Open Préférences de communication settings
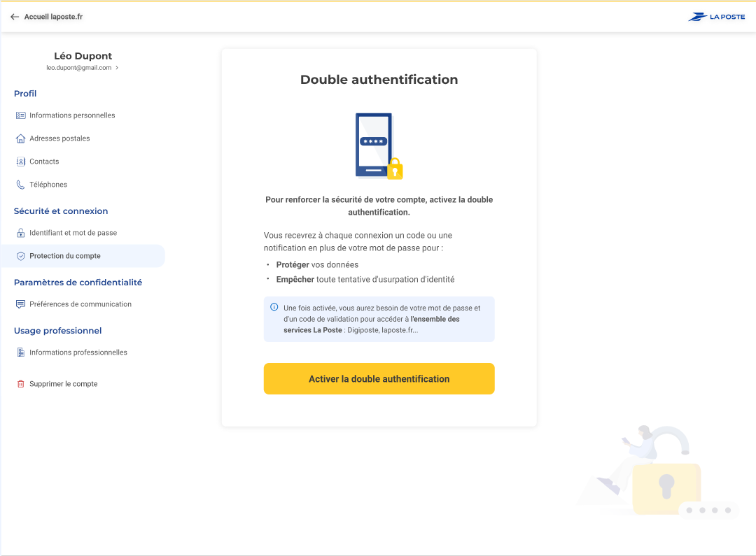The height and width of the screenshot is (556, 756). tap(80, 304)
